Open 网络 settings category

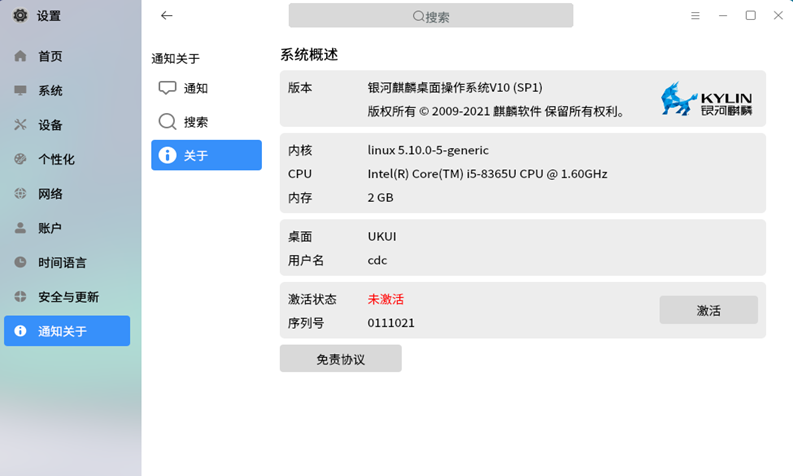[x=67, y=194]
